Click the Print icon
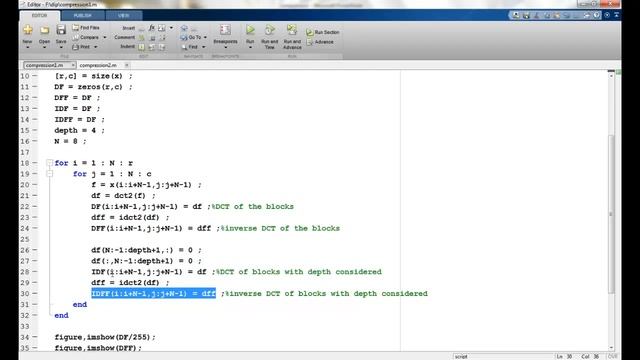 tap(76, 47)
